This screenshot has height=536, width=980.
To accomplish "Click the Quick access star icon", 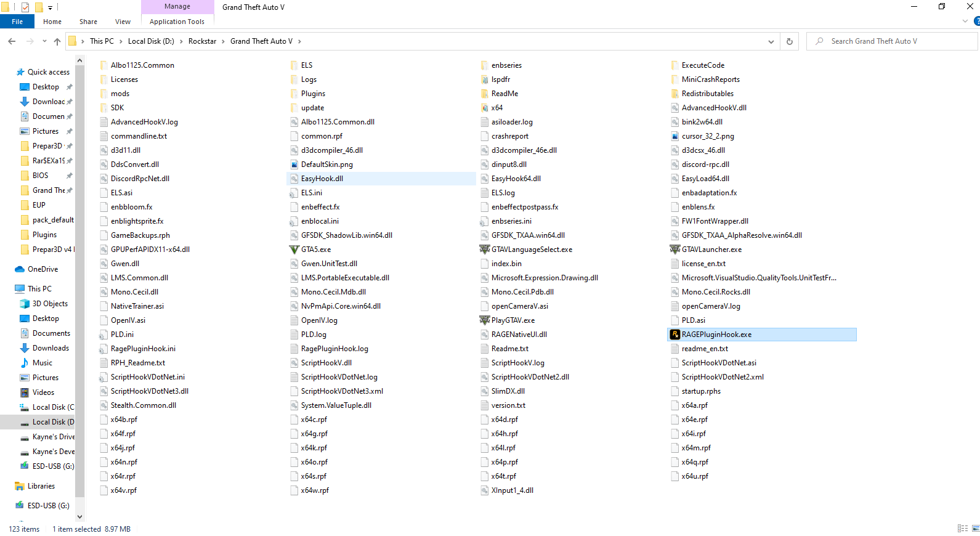I will click(20, 72).
